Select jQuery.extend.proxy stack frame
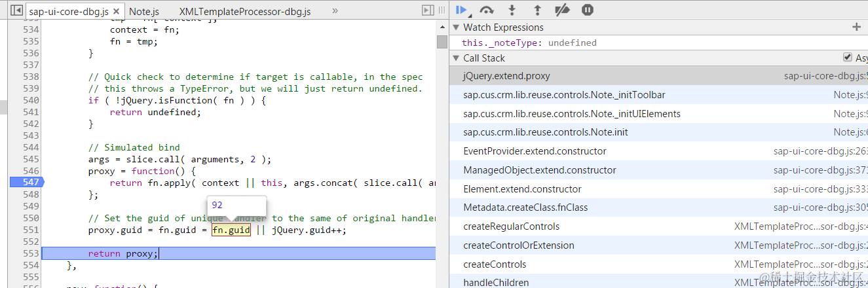 click(x=658, y=76)
